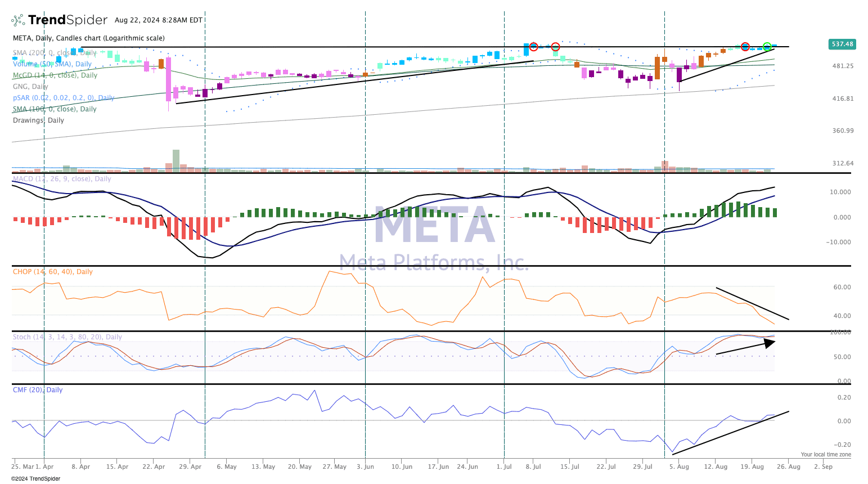Viewport: 868px width, 484px height.
Task: Click the CMF axis value 0.20
Action: (844, 397)
